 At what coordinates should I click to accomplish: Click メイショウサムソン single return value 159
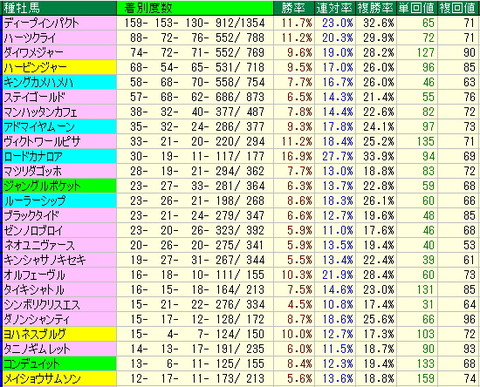pyautogui.click(x=426, y=378)
